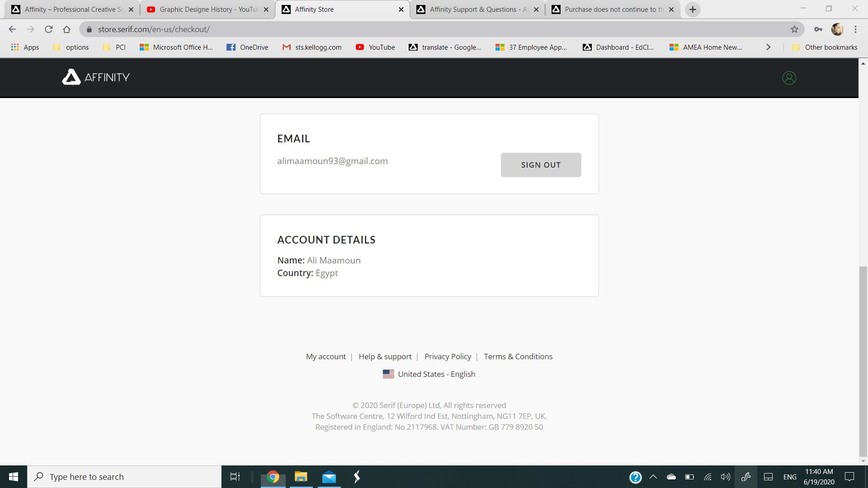This screenshot has height=488, width=868.
Task: Open saved passwords key icon
Action: [x=818, y=29]
